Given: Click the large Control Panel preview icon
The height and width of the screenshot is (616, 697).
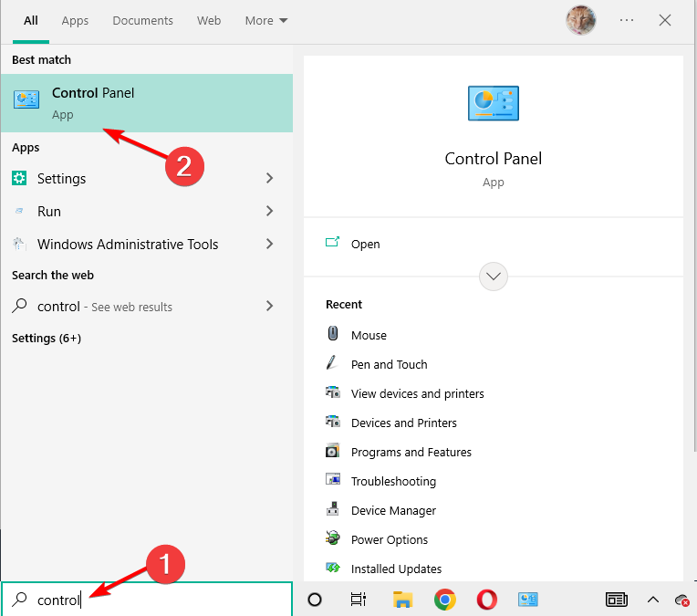Looking at the screenshot, I should (494, 103).
